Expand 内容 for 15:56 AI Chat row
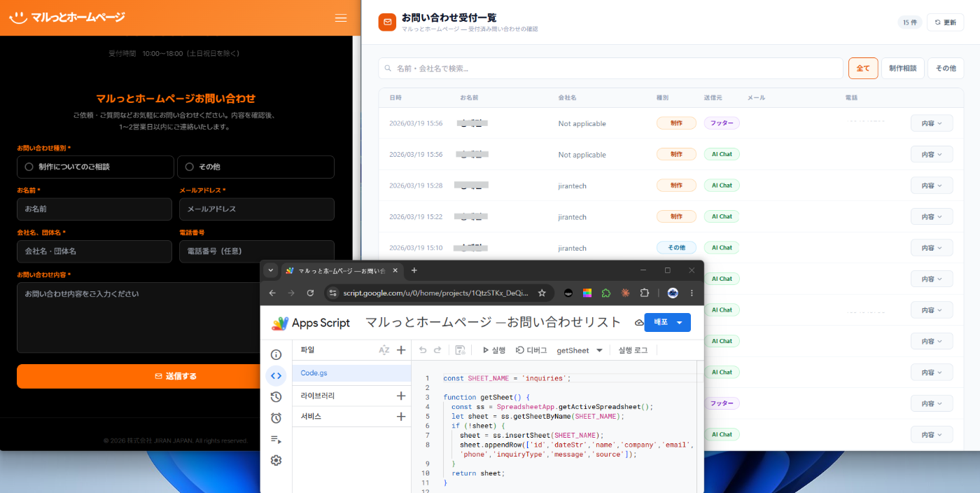The width and height of the screenshot is (980, 493). pyautogui.click(x=932, y=154)
